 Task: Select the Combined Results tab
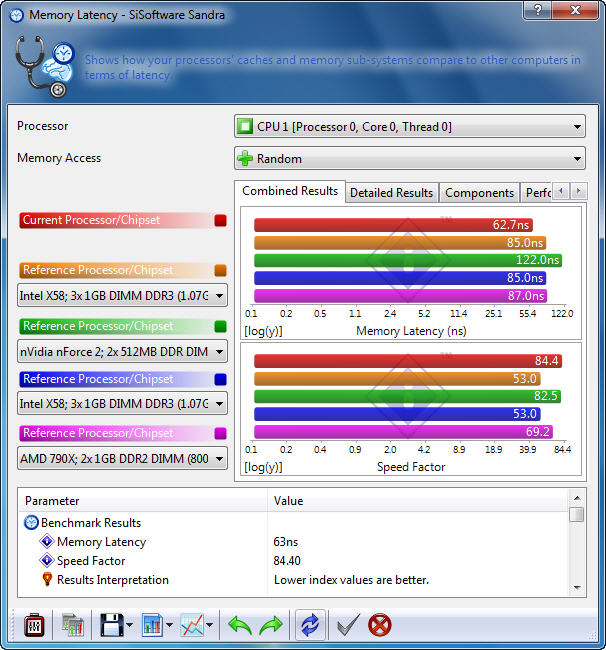(290, 191)
